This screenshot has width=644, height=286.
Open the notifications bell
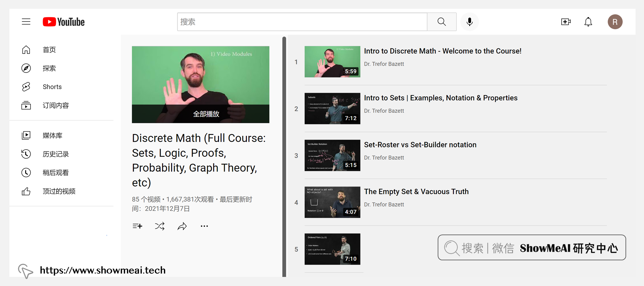[588, 21]
